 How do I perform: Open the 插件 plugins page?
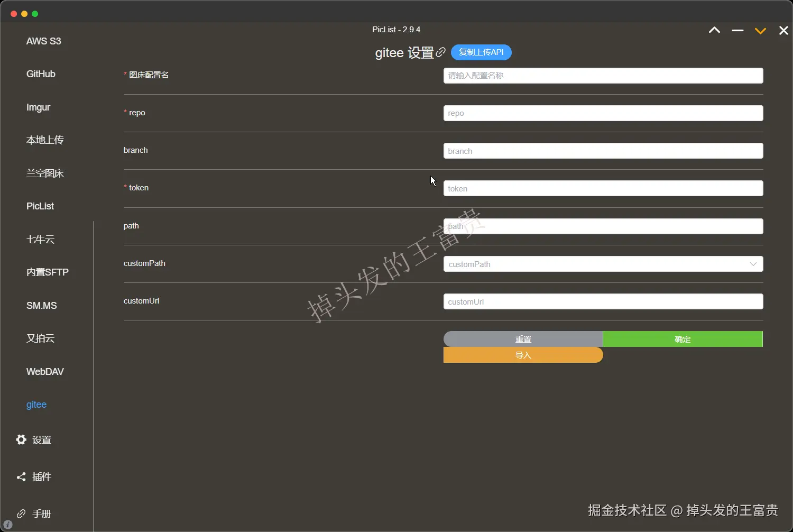(42, 477)
